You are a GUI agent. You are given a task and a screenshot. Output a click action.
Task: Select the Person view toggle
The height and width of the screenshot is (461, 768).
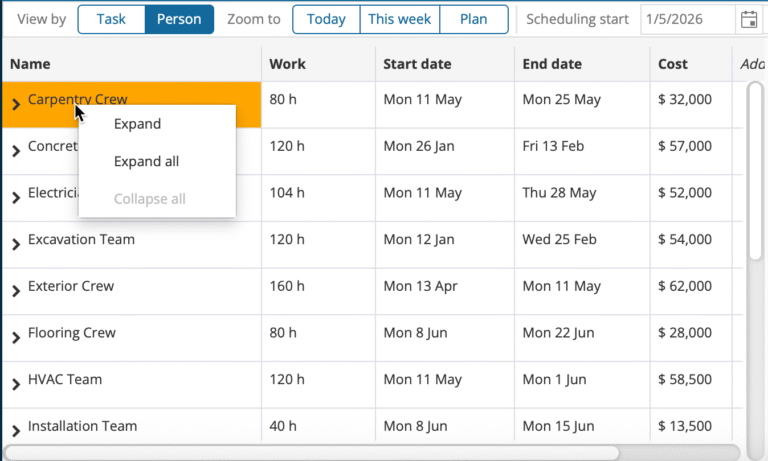179,19
